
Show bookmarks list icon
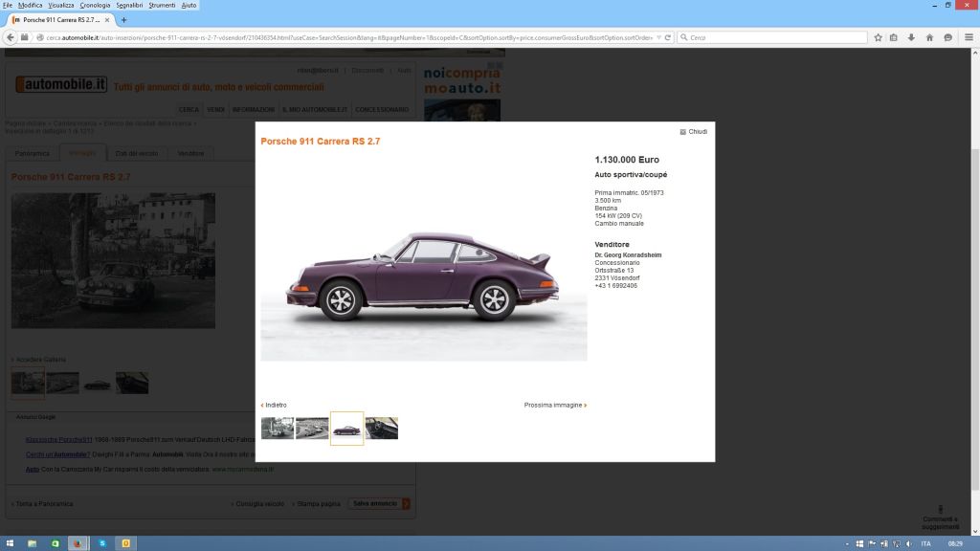[894, 37]
